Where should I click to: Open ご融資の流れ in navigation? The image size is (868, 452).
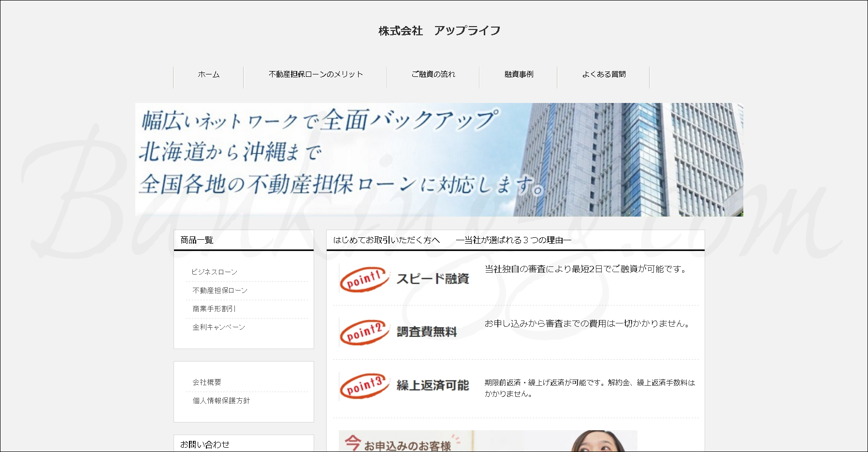pos(433,74)
